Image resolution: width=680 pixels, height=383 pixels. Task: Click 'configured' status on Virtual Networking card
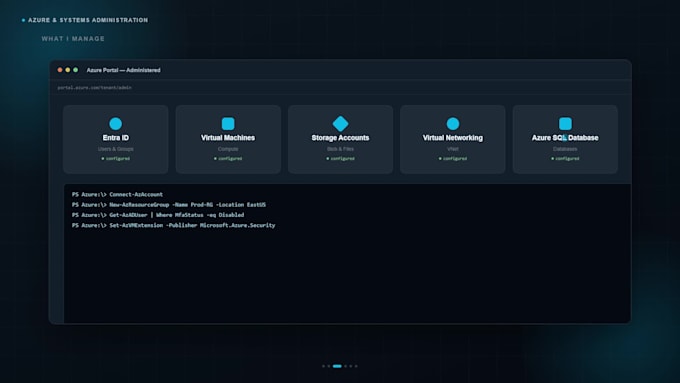(453, 159)
